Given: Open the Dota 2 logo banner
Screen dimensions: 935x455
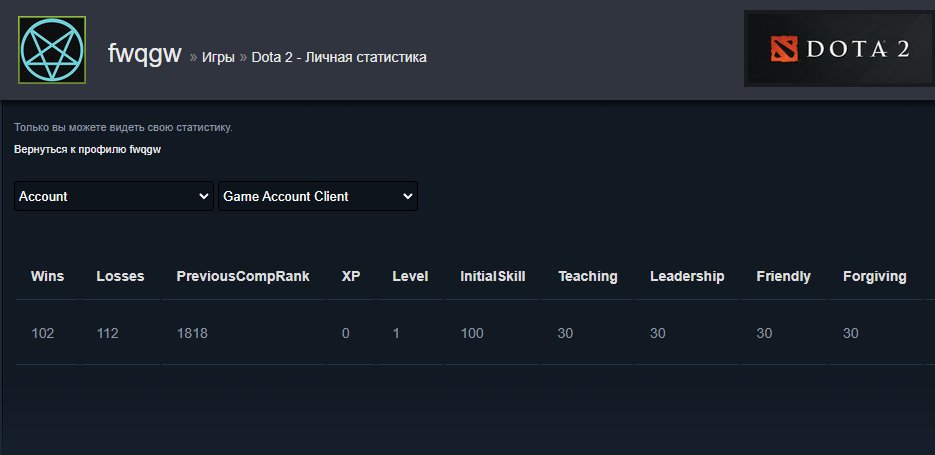Looking at the screenshot, I should tap(839, 48).
